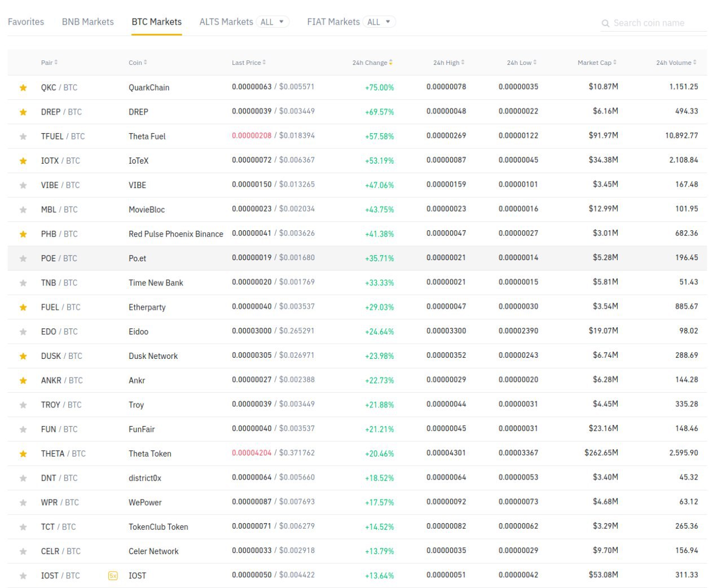Image resolution: width=722 pixels, height=588 pixels.
Task: Star the TROY / BTC pair
Action: tap(23, 405)
